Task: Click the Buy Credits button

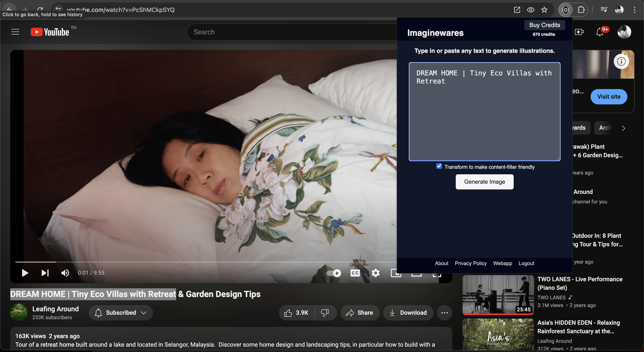Action: point(545,25)
